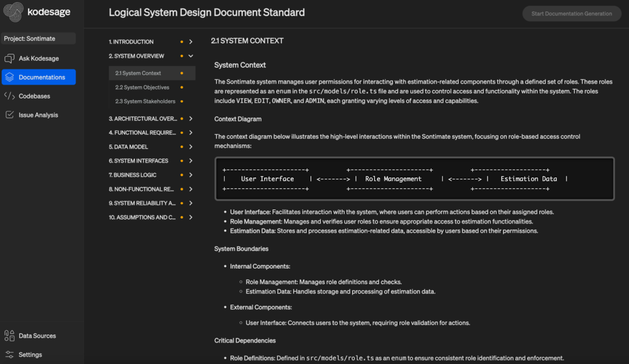Collapse the 2. SYSTEM OVERVIEW section
This screenshot has height=364, width=629.
[x=191, y=56]
